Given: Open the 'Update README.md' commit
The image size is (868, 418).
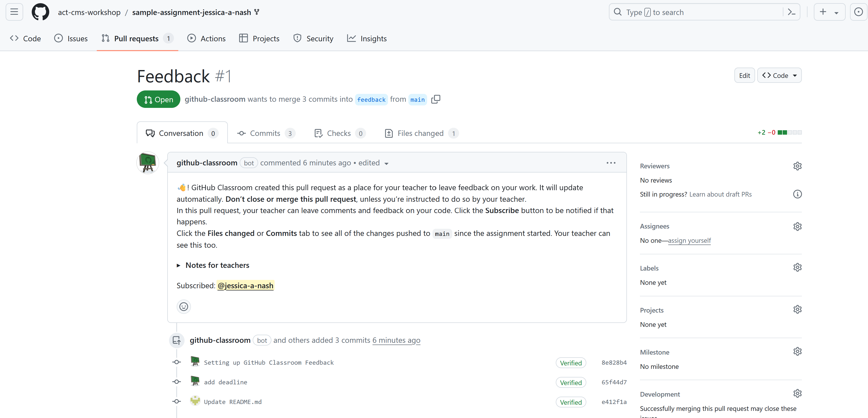Looking at the screenshot, I should (x=233, y=402).
